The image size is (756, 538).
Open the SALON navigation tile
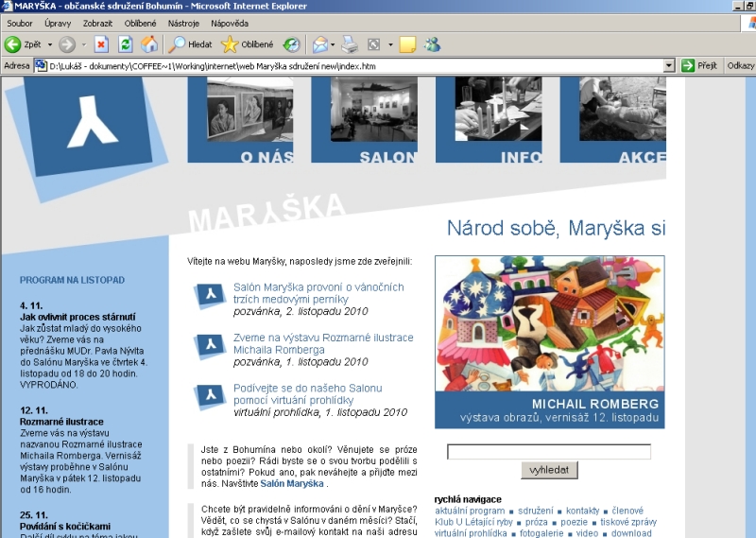(365, 120)
